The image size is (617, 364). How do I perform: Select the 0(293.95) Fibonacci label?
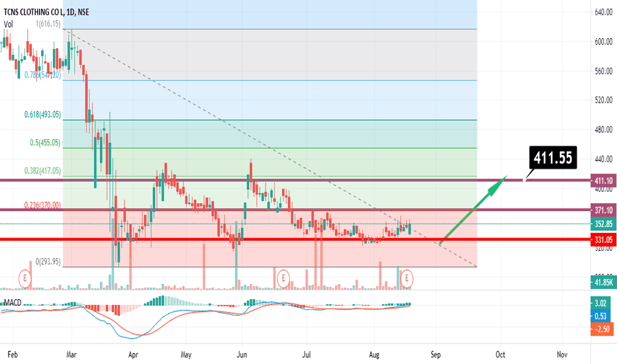tap(48, 261)
